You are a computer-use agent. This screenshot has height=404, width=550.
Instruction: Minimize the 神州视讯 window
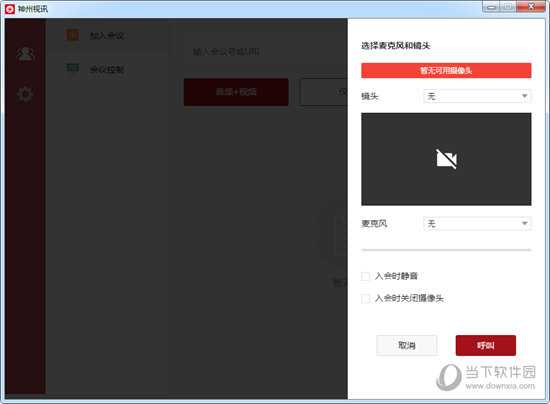(x=491, y=7)
